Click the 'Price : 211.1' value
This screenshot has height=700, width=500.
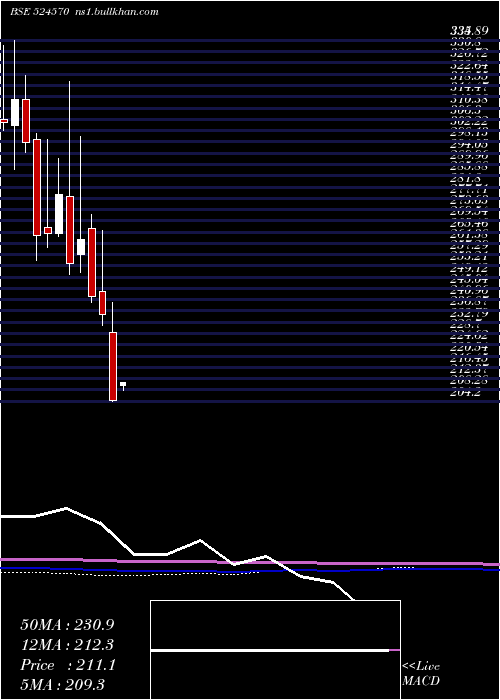68,665
